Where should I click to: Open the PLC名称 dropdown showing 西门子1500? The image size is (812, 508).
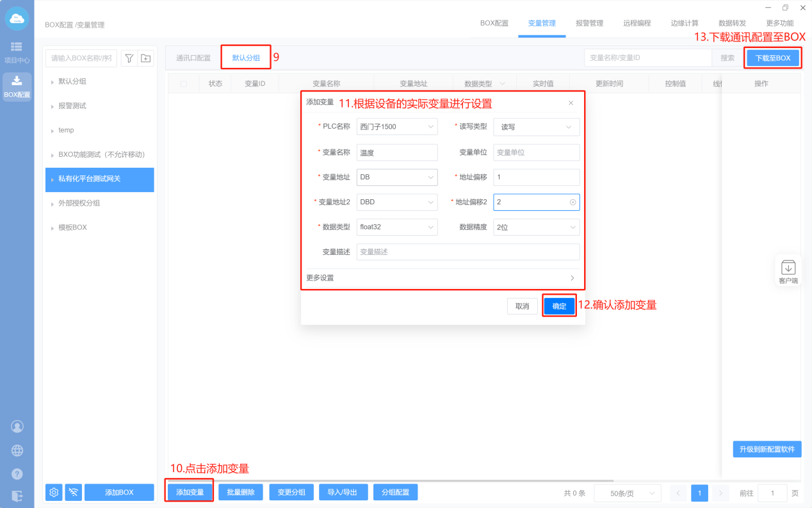[397, 127]
